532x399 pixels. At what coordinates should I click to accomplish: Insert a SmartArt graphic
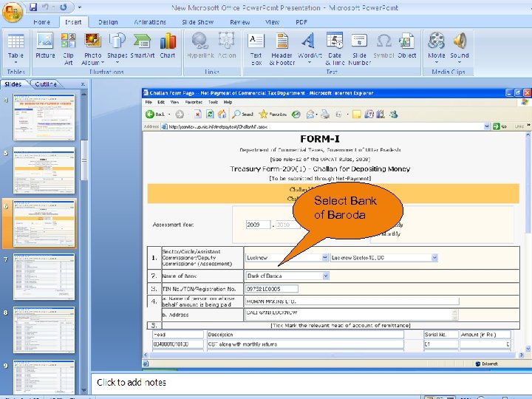point(143,46)
